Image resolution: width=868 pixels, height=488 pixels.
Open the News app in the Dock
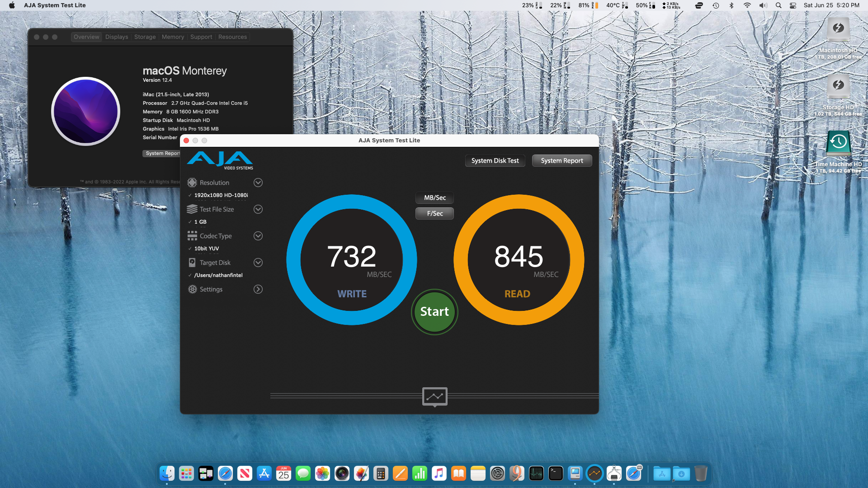click(245, 474)
